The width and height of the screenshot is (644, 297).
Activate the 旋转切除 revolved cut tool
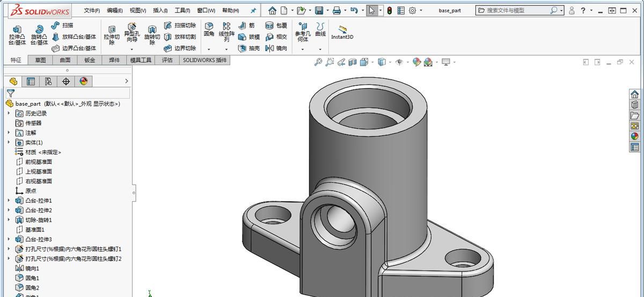[x=152, y=35]
